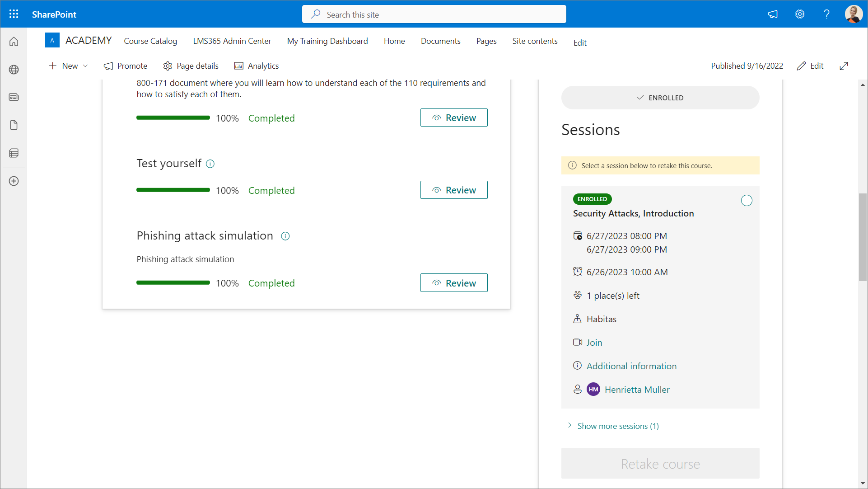Click info icon next to Phishing attack simulation

285,236
